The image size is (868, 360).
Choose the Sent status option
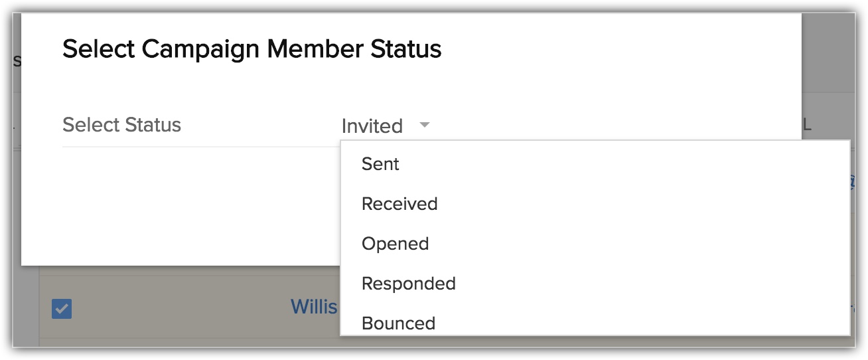tap(380, 164)
